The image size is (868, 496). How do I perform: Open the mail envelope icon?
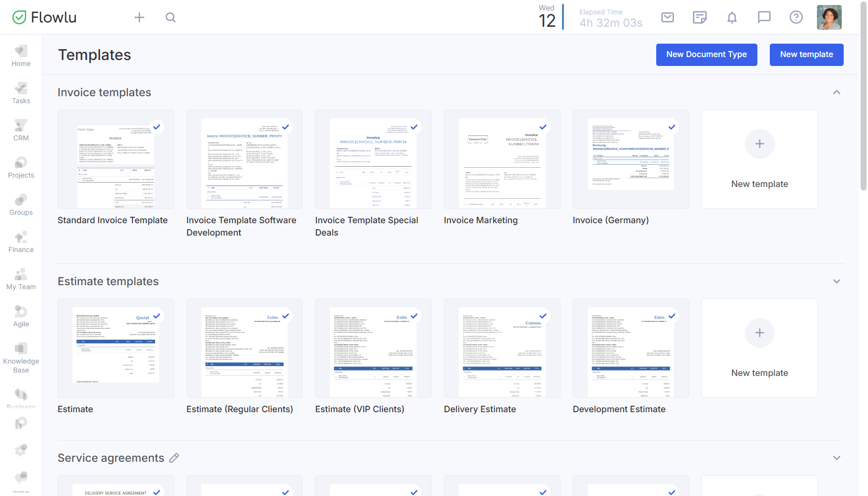(668, 17)
